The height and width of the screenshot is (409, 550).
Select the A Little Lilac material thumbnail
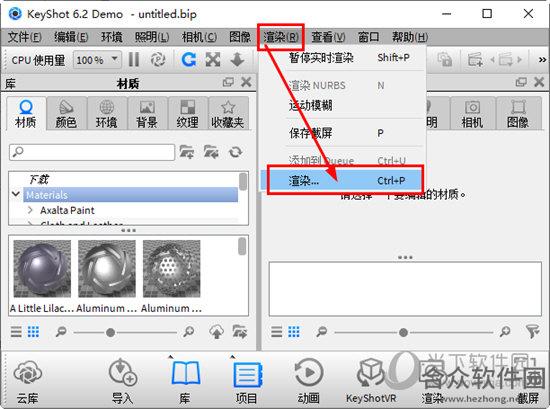point(42,268)
